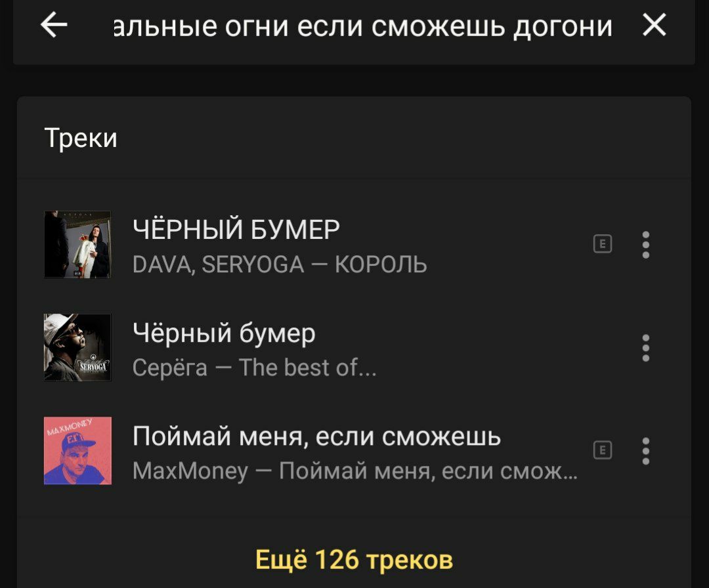Show Ещё 126 треков
709x588 pixels.
pyautogui.click(x=354, y=560)
